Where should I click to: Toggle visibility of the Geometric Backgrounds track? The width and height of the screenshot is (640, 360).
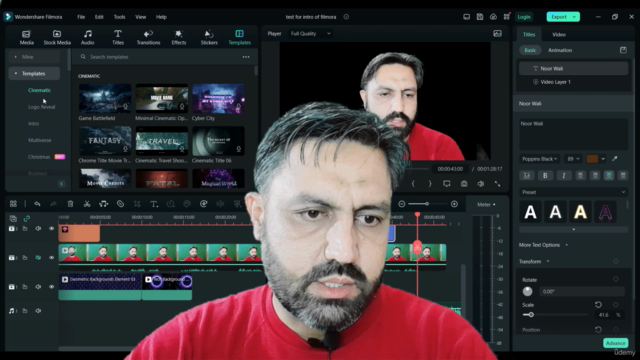tap(51, 287)
